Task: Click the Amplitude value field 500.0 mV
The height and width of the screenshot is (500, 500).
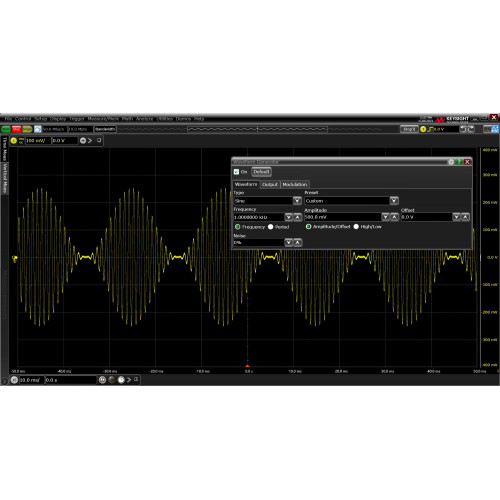Action: [x=343, y=217]
